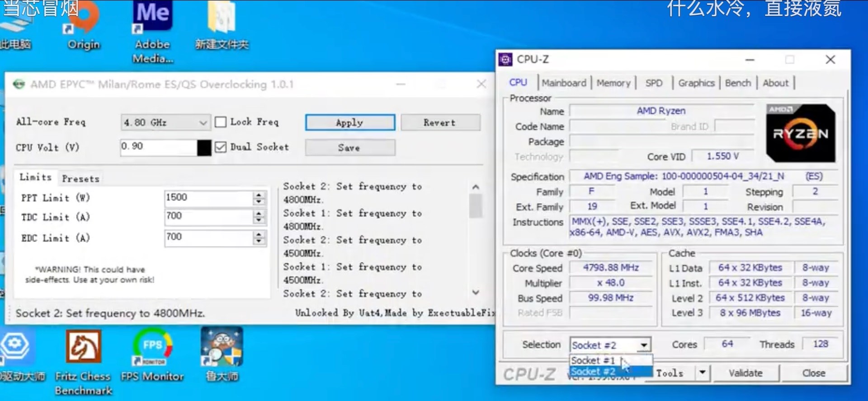Click the Apply button
This screenshot has height=401, width=868.
350,122
